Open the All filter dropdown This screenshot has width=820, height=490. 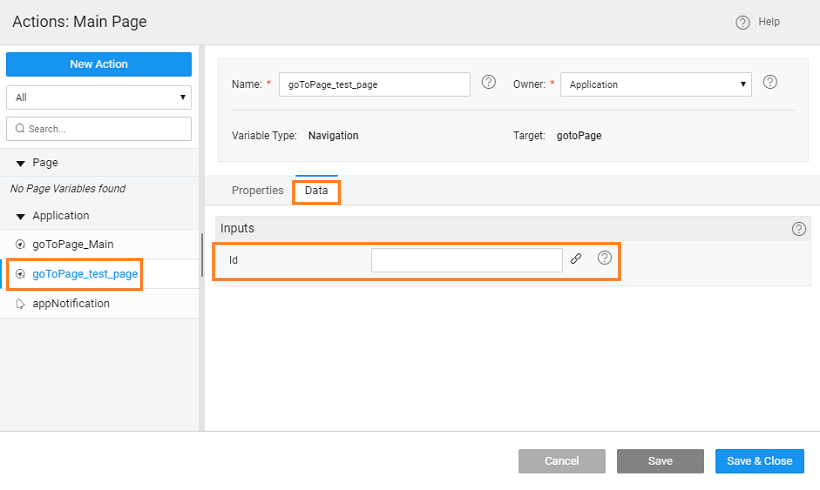(x=98, y=97)
